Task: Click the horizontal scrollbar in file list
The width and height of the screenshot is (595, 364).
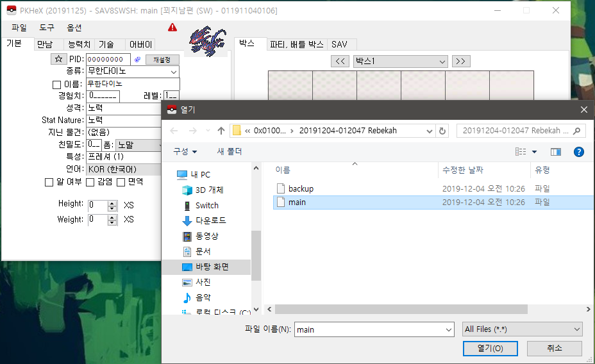Action: (x=401, y=310)
